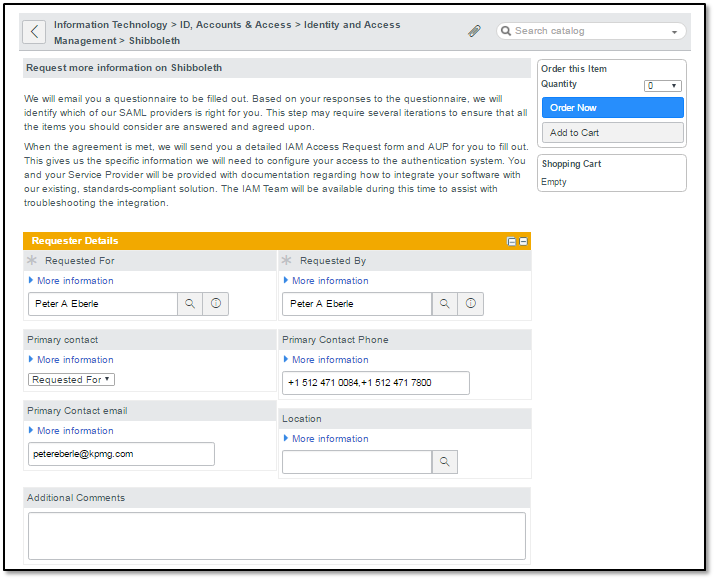Click Primary Contact email input field
This screenshot has width=715, height=580.
point(121,454)
